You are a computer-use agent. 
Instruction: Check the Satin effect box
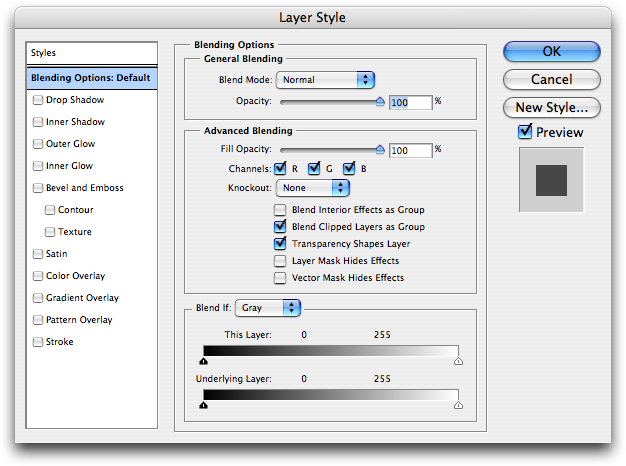[38, 254]
